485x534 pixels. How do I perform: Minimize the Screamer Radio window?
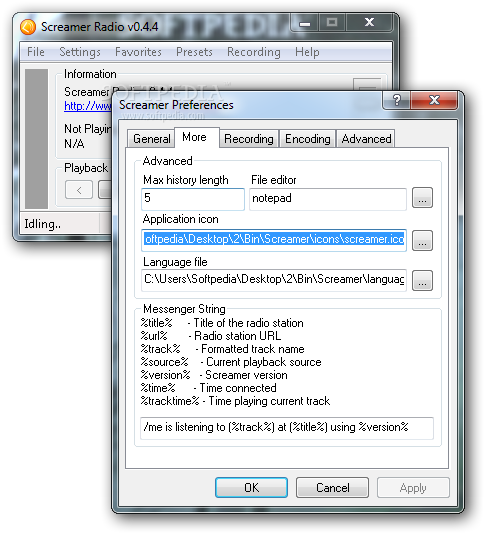pyautogui.click(x=304, y=23)
